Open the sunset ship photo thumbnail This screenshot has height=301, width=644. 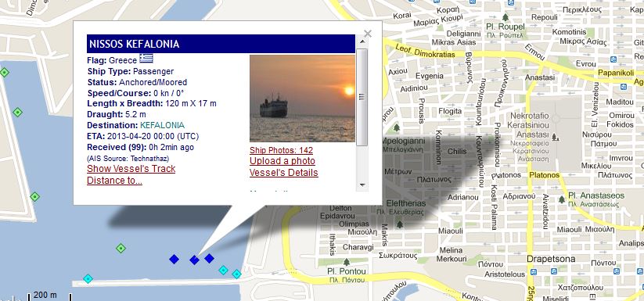tap(302, 99)
